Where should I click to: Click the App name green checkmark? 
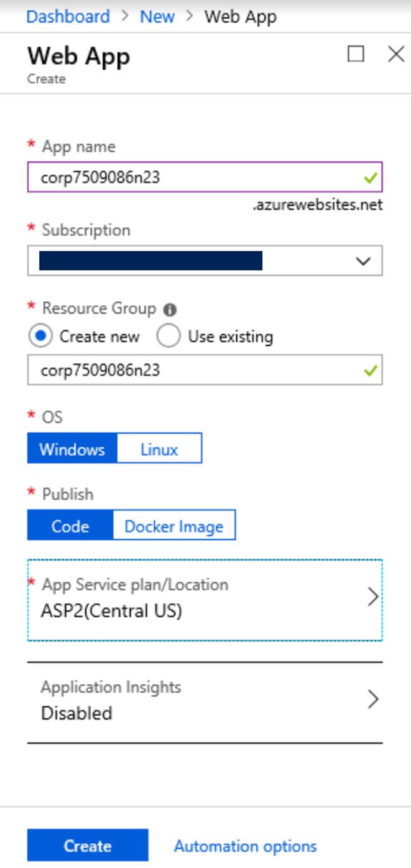pos(371,179)
